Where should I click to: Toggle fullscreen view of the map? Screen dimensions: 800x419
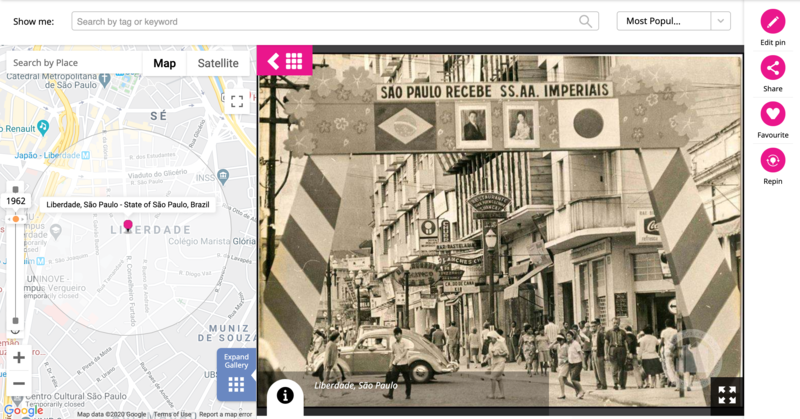pos(237,101)
